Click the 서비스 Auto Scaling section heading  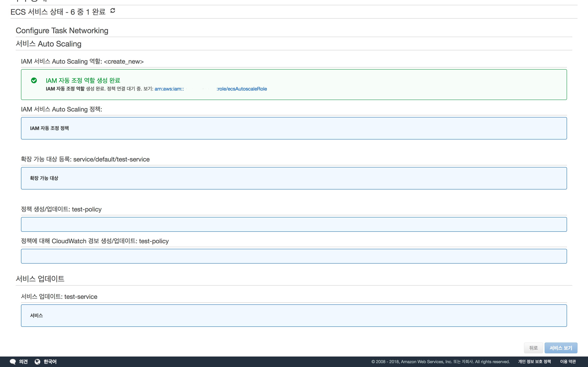pyautogui.click(x=49, y=44)
